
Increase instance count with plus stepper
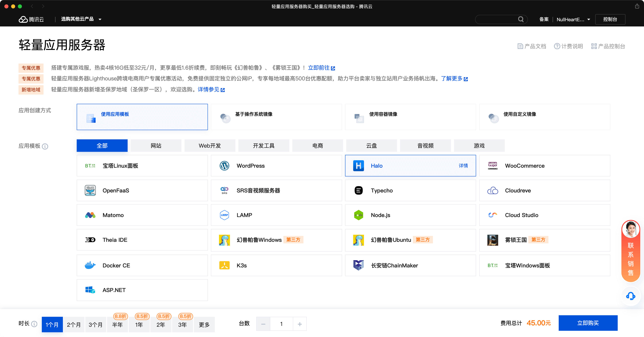pyautogui.click(x=300, y=324)
